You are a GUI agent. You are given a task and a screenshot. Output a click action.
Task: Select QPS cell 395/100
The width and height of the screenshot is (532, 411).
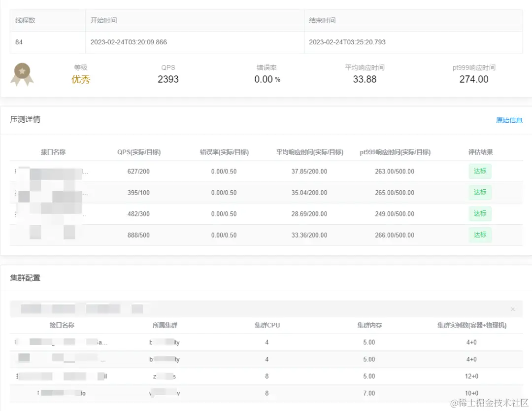138,193
